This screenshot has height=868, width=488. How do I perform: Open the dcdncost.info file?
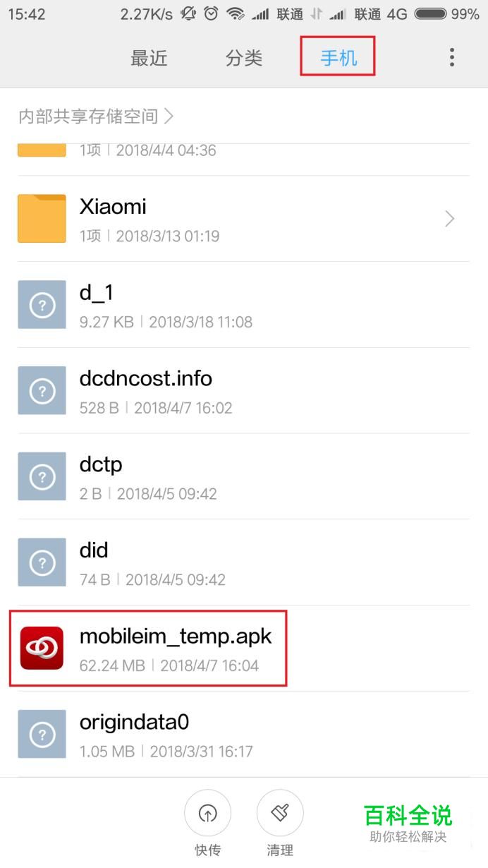244,390
